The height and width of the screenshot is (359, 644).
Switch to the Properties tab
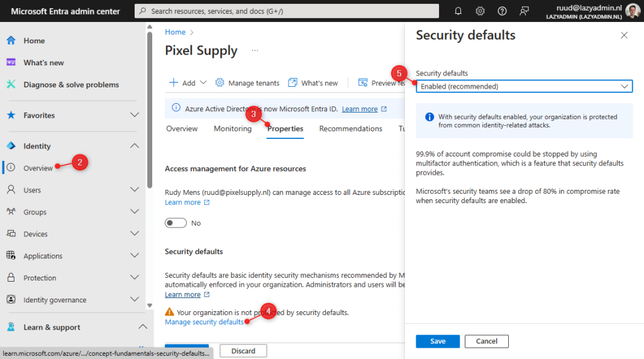pyautogui.click(x=285, y=129)
